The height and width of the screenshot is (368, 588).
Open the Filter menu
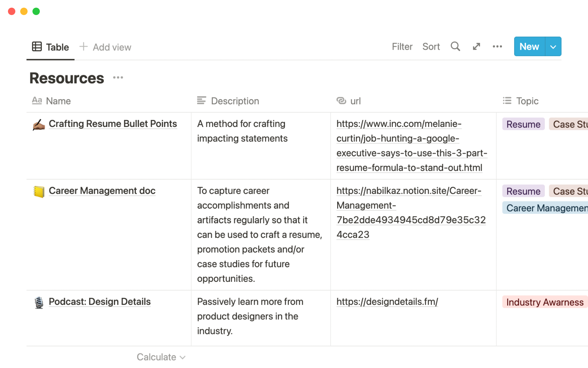(402, 47)
